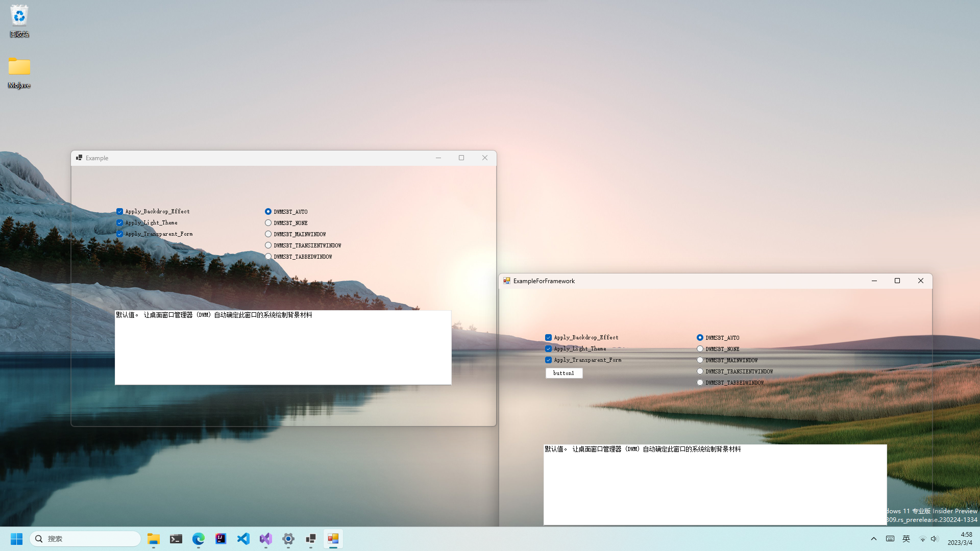Select DWMSBT_TABBEDWINDOW in ExampleForFramework window
Viewport: 980px width, 551px height.
[x=700, y=382]
